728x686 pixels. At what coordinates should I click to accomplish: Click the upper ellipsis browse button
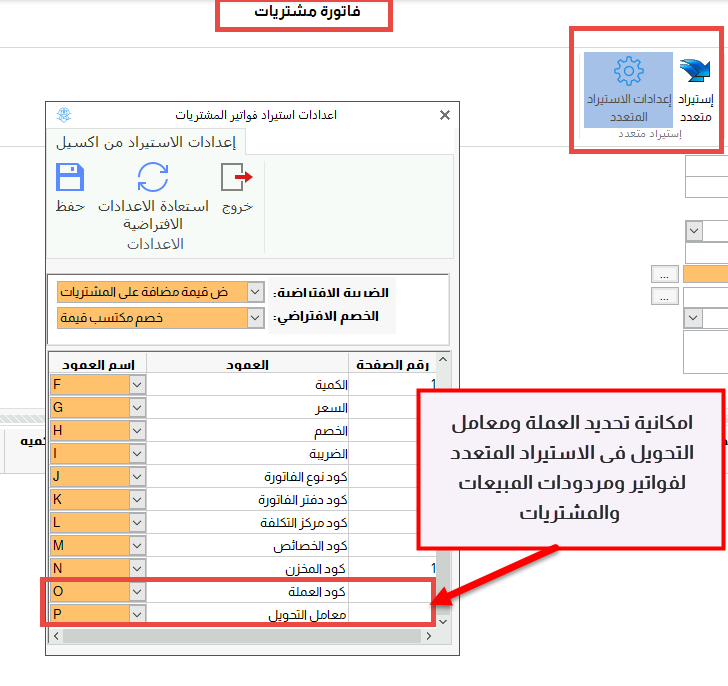664,275
